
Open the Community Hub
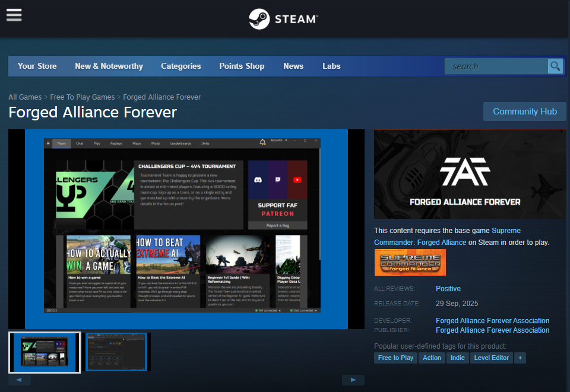pyautogui.click(x=524, y=111)
